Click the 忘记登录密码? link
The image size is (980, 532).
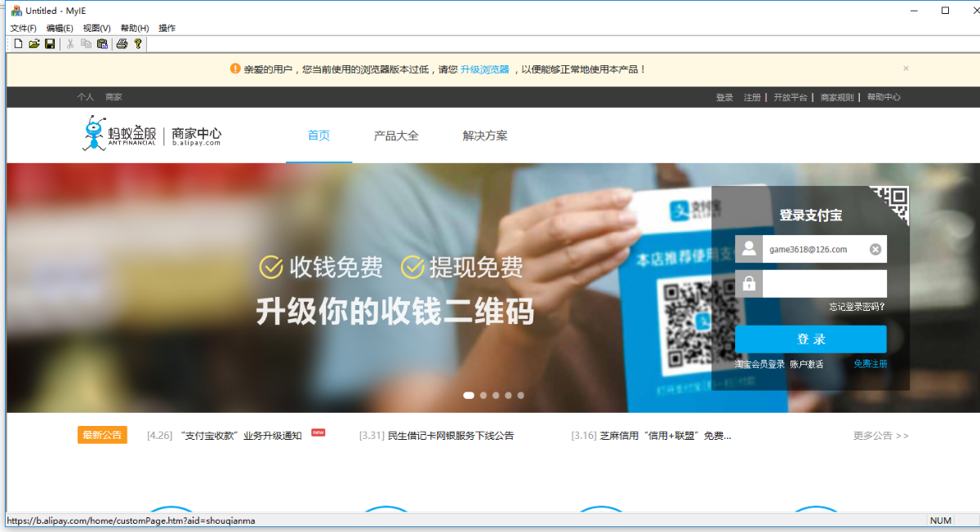(857, 307)
